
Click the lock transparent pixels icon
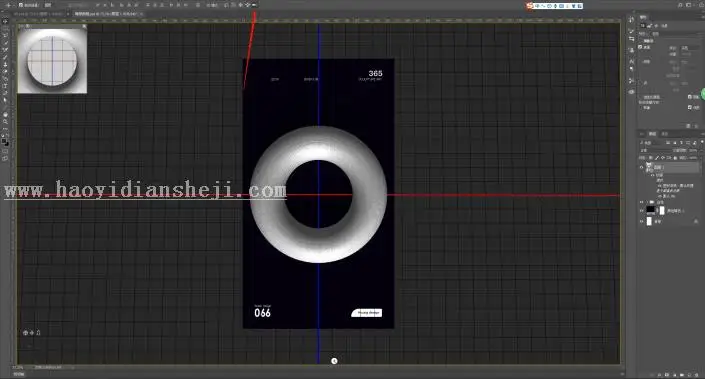(650, 158)
